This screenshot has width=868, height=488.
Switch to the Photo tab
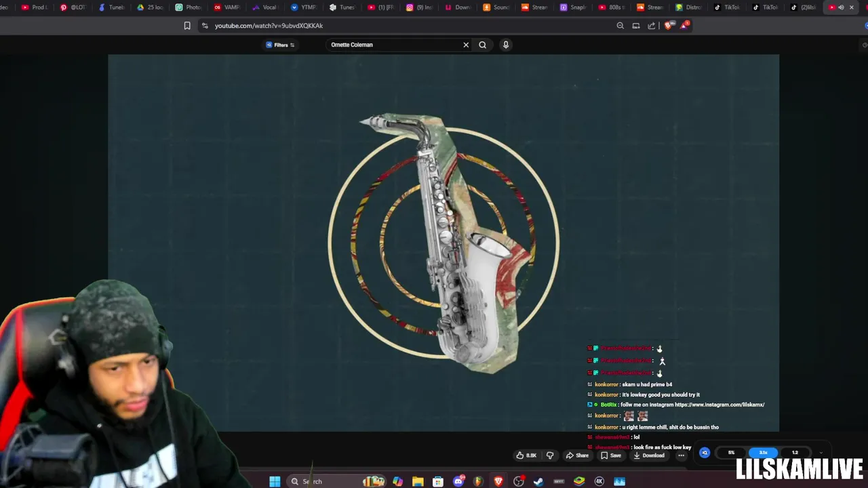[189, 7]
